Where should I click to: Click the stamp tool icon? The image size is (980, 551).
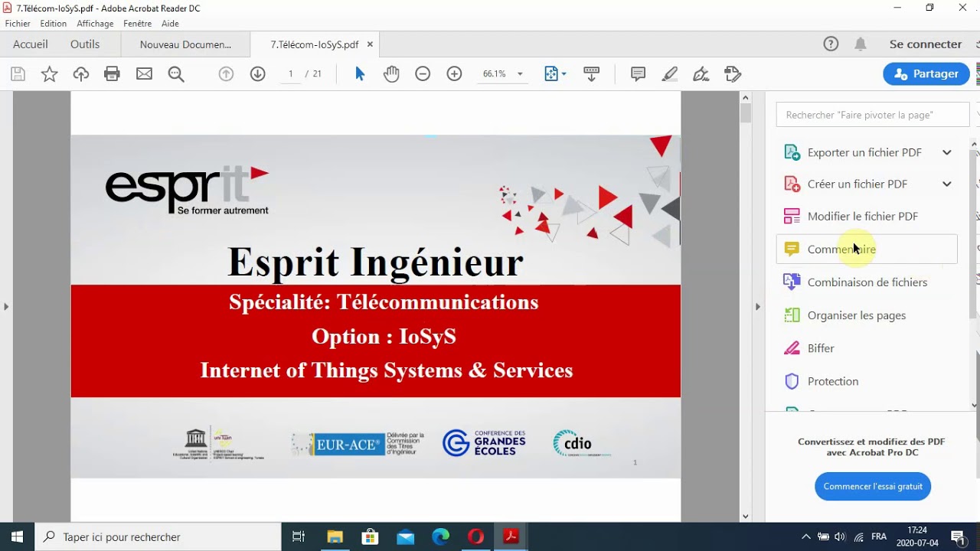coord(733,74)
